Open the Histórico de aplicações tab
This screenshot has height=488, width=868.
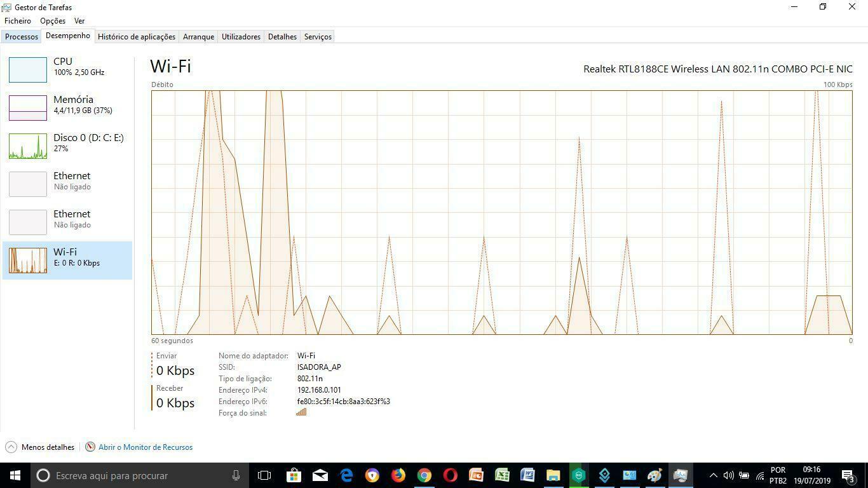[x=136, y=37]
